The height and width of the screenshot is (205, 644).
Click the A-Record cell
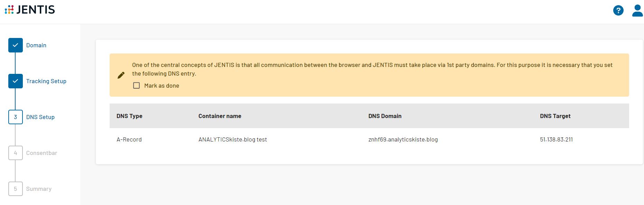click(x=129, y=139)
